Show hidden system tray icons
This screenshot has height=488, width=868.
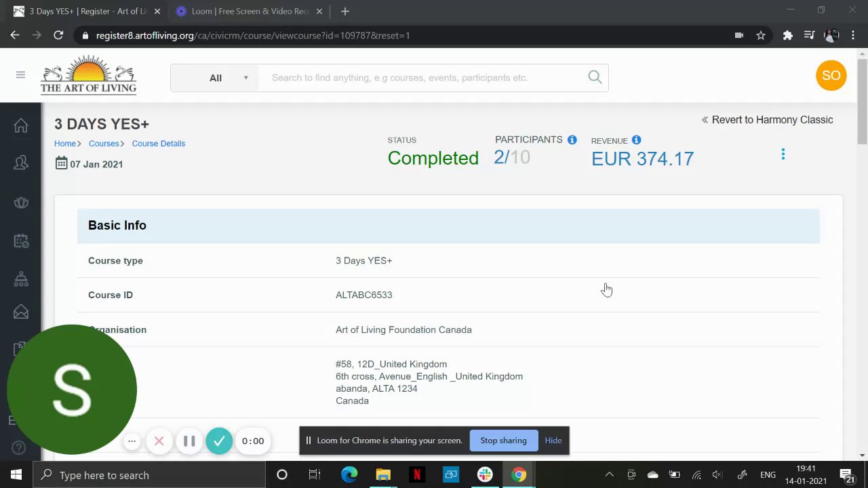point(609,474)
